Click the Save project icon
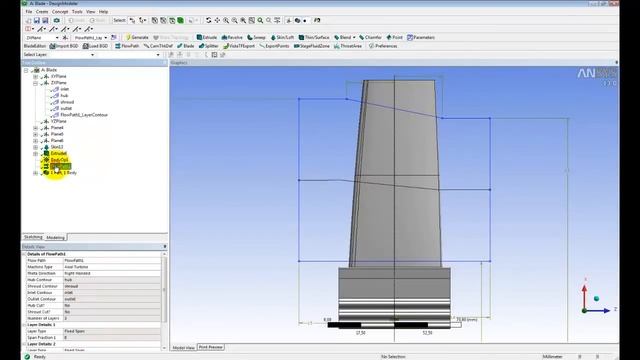This screenshot has width=640, height=360. (37, 20)
